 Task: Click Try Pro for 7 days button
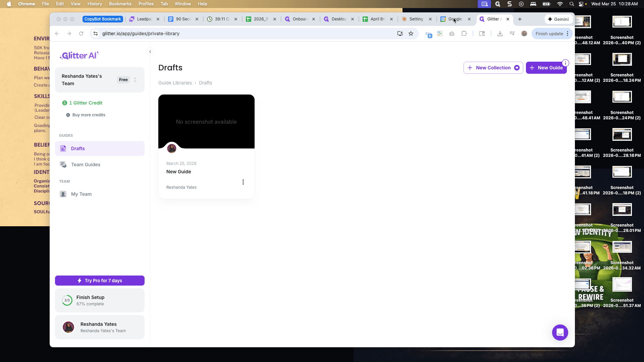click(x=100, y=281)
